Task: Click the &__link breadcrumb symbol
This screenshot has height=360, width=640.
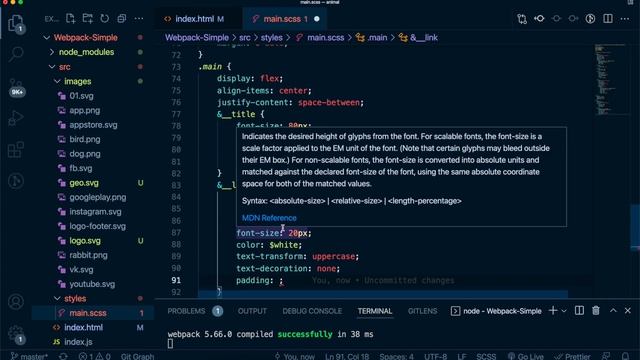Action: (x=418, y=38)
